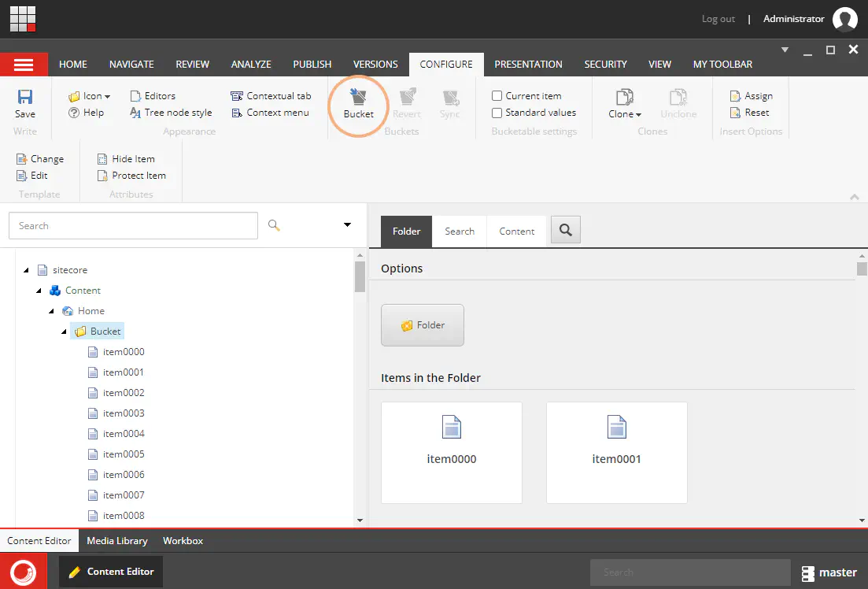Collapse the Bucket tree node

(x=65, y=332)
